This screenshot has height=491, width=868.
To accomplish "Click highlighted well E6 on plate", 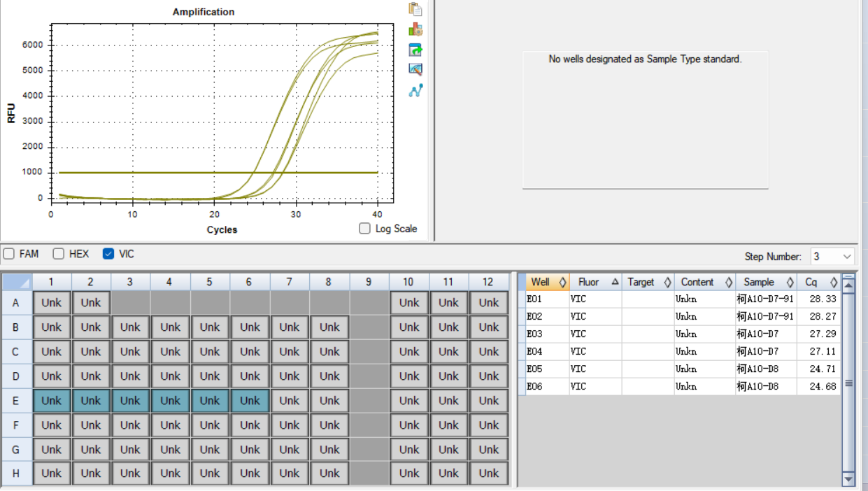I will coord(250,401).
